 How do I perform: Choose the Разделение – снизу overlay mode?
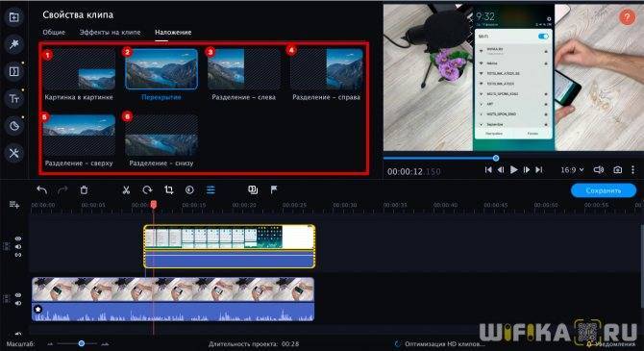(161, 140)
